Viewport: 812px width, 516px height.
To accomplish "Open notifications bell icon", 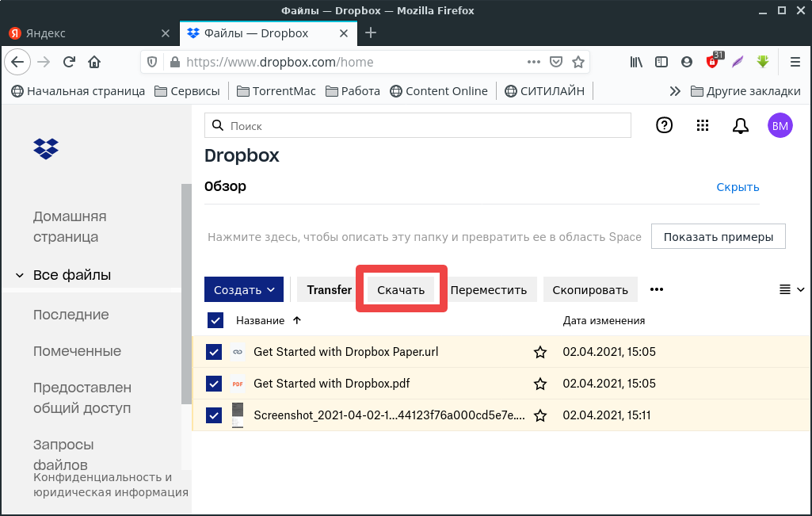I will pos(740,125).
